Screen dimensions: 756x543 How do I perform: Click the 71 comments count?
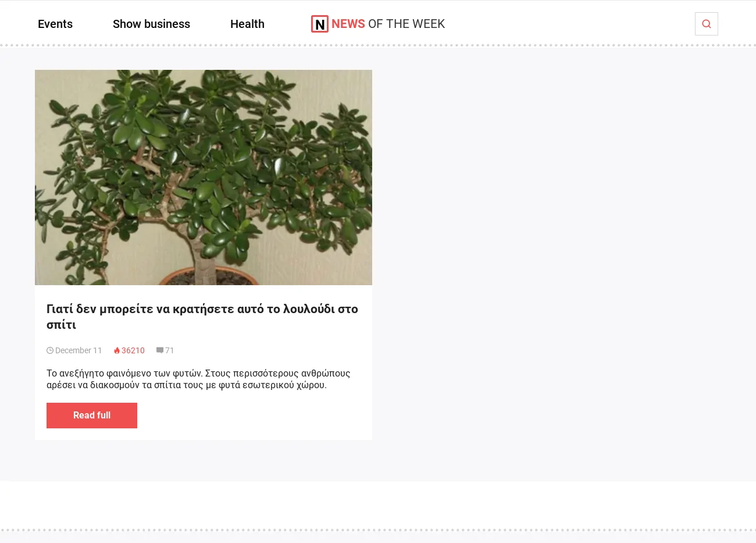(x=170, y=350)
